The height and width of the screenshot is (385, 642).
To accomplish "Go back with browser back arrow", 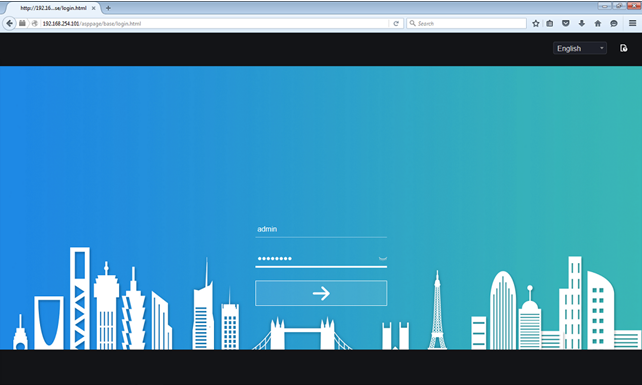I will point(9,23).
